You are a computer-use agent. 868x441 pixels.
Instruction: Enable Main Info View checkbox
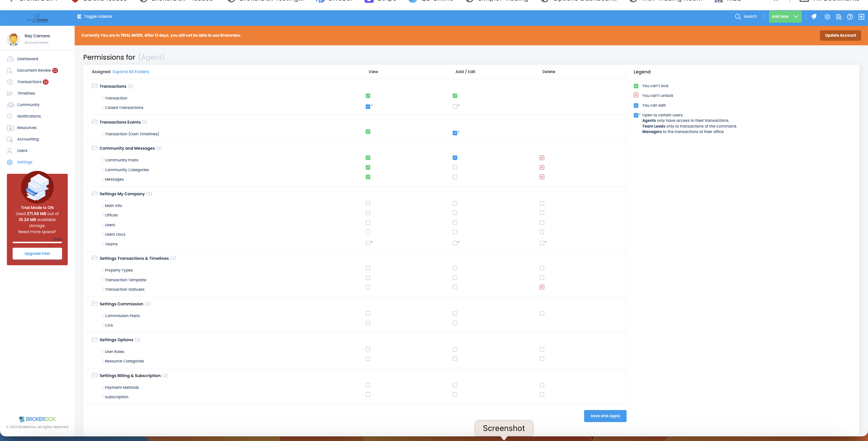368,203
